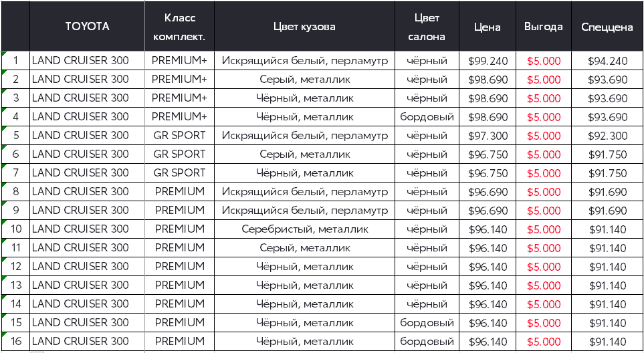Click the $97.300 price cell
Screen dimensions: 644x353
point(488,136)
